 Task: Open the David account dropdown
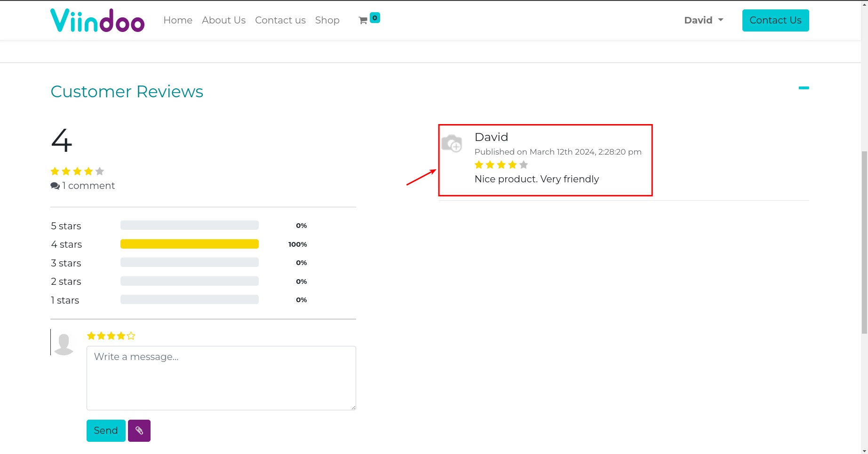pos(703,20)
